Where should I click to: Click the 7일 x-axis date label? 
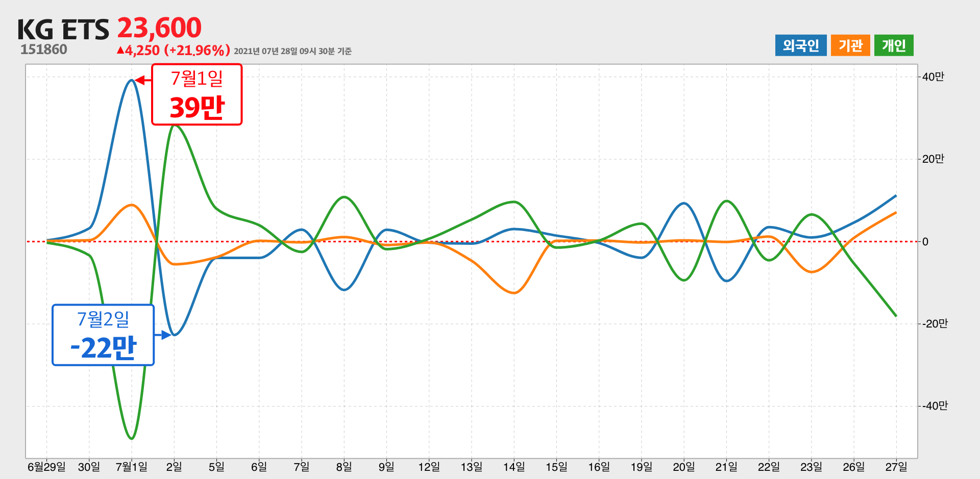301,467
